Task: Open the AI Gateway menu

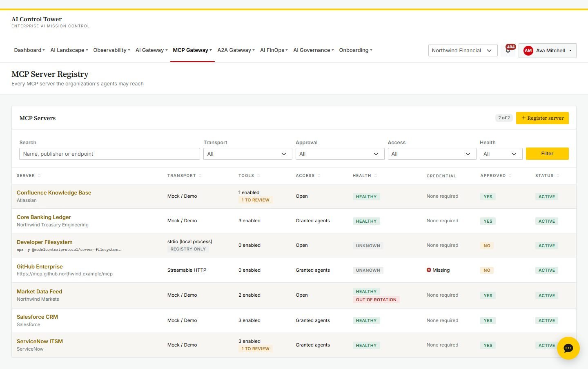Action: pos(151,50)
